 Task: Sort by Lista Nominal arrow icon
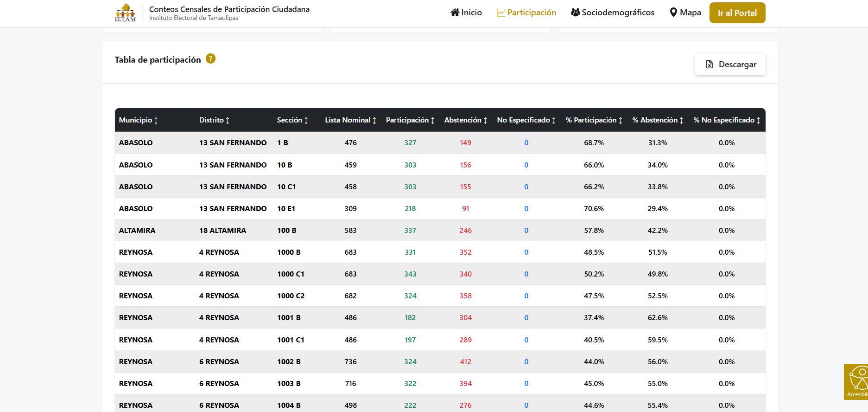[374, 121]
